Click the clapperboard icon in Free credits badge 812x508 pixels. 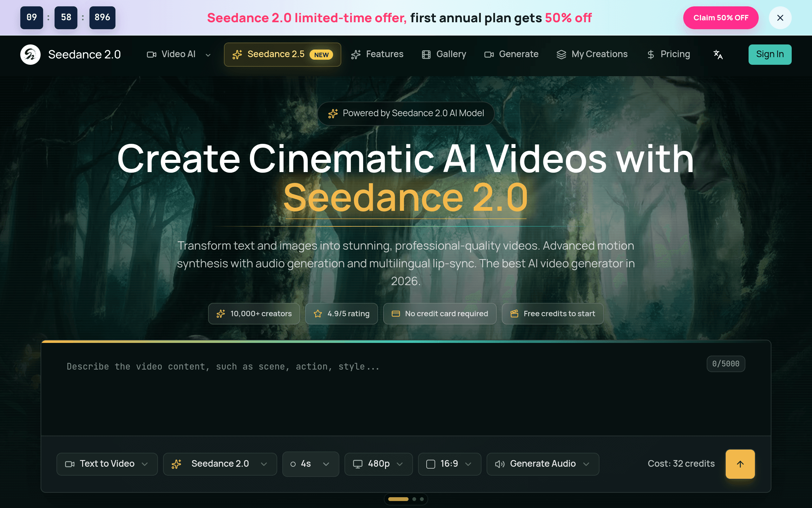pos(514,314)
